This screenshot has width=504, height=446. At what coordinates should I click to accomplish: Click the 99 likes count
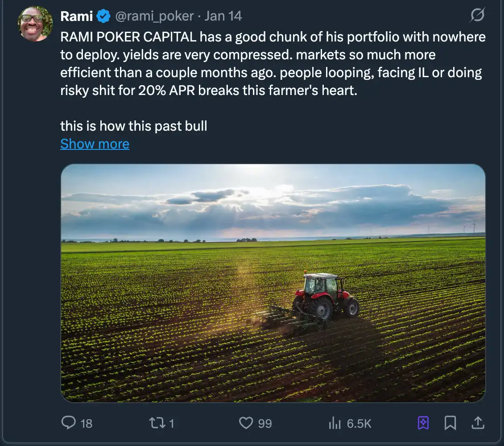pyautogui.click(x=265, y=423)
